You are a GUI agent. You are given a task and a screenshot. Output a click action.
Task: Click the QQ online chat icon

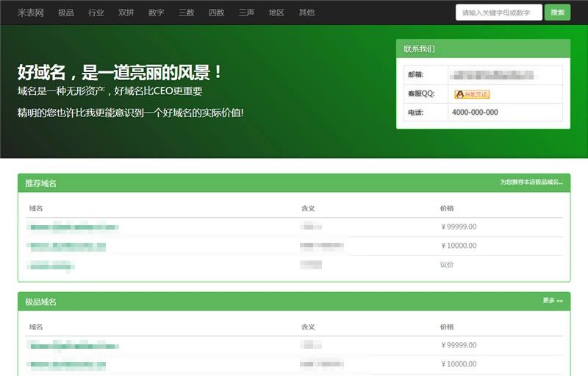(471, 94)
